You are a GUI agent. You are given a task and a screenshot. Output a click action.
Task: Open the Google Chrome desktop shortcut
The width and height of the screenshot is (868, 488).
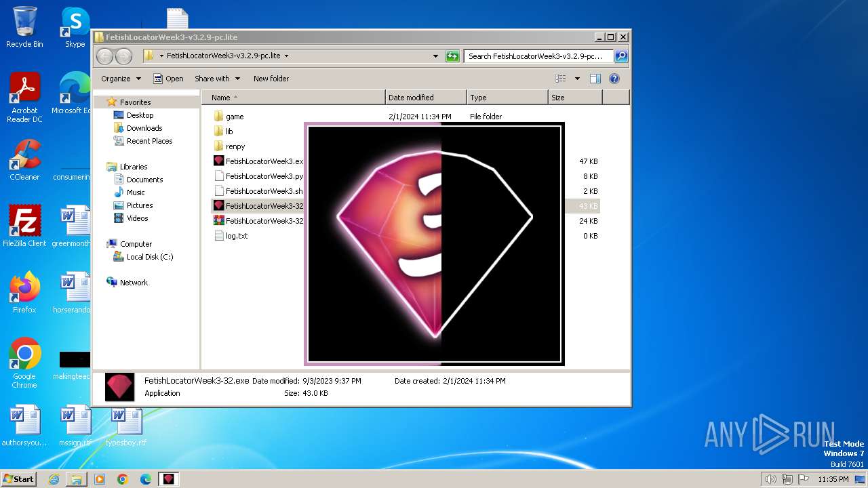click(24, 363)
